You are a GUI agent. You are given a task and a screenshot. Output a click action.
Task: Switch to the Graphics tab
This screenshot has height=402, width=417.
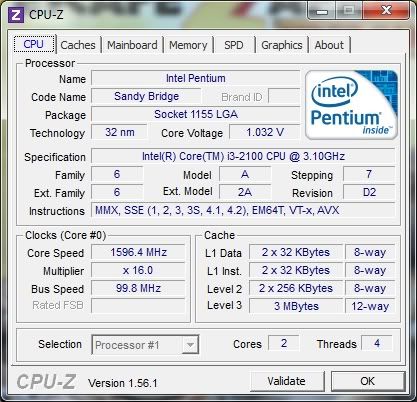point(282,45)
